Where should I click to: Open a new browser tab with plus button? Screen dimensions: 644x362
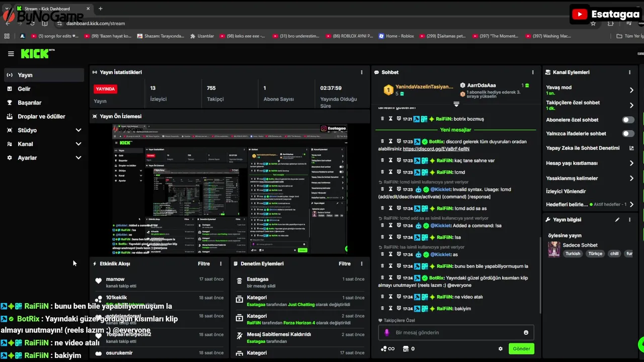pyautogui.click(x=100, y=9)
